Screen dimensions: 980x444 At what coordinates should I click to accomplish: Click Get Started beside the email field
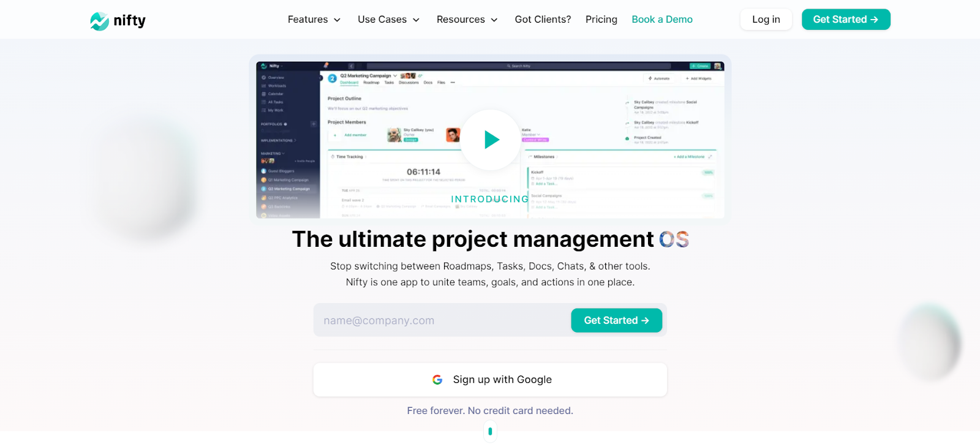616,320
